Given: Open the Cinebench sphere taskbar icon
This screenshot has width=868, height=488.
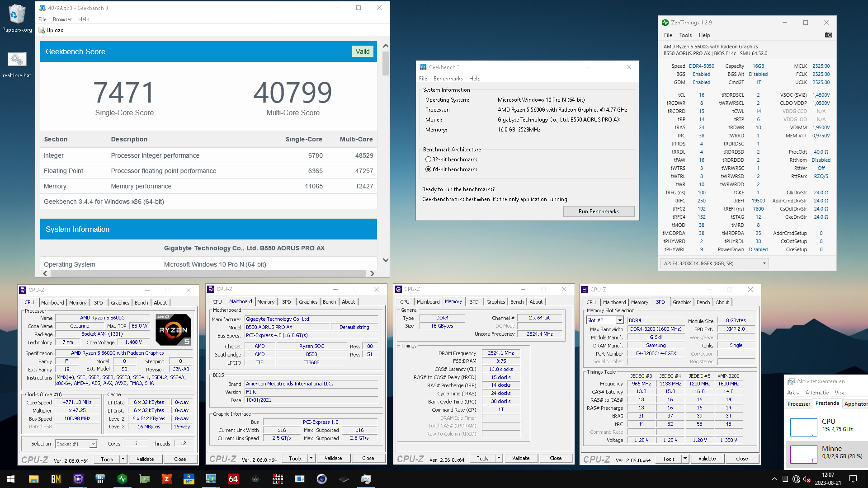Looking at the screenshot, I should point(322,479).
